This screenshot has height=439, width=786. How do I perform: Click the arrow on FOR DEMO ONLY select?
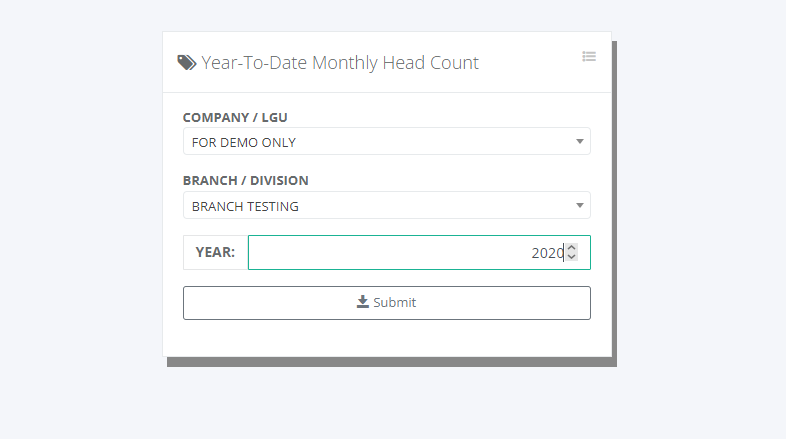click(580, 142)
